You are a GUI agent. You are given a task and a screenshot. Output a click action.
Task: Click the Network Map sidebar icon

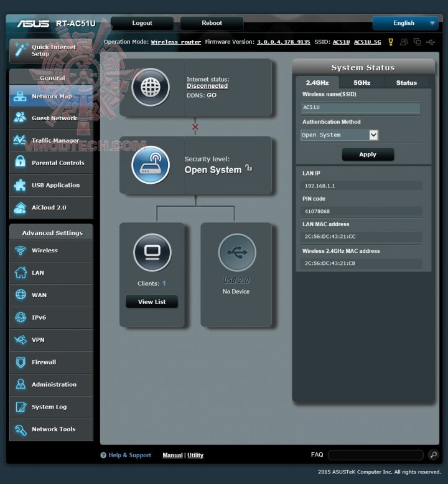20,97
